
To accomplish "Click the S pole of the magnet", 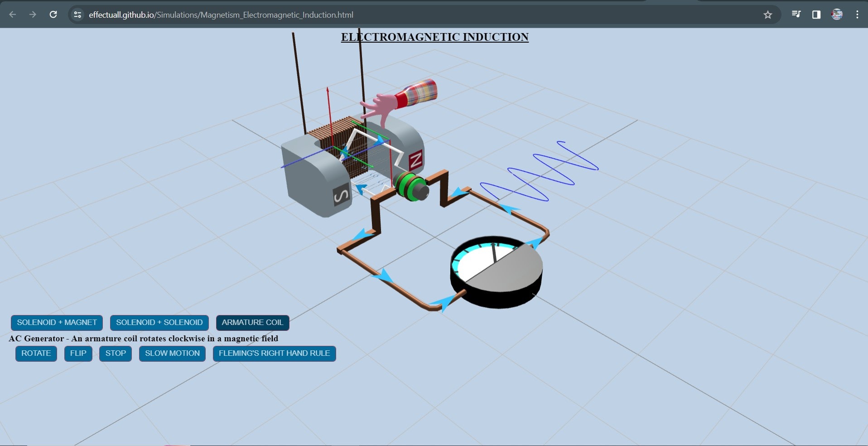I will [x=341, y=195].
